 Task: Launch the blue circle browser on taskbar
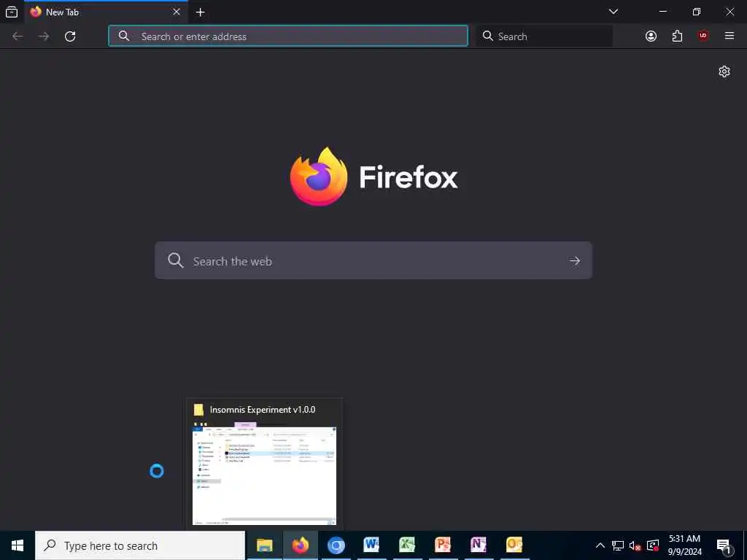click(x=336, y=545)
